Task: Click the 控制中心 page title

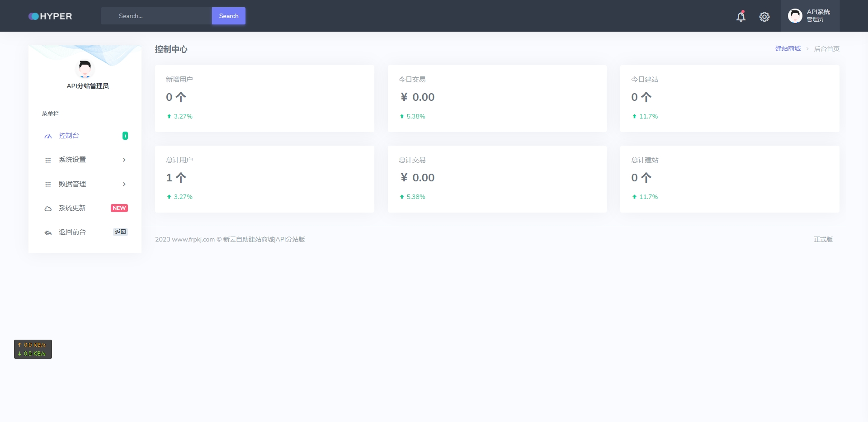Action: (171, 49)
